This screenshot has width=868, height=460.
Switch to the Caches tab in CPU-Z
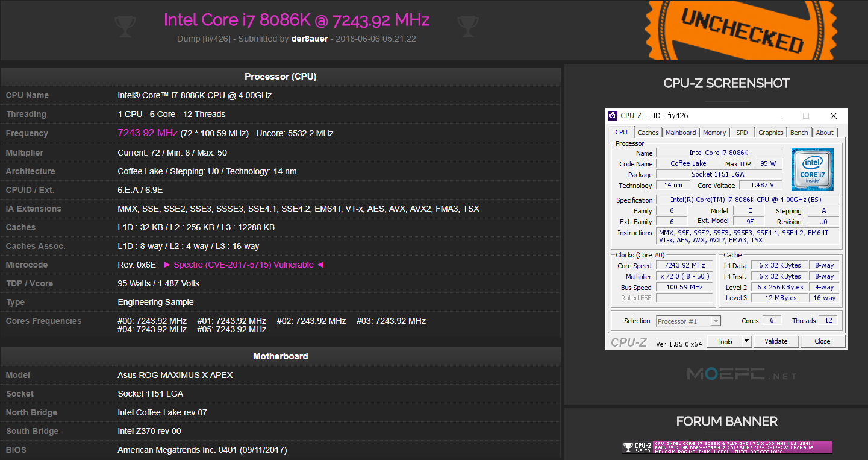(x=648, y=133)
